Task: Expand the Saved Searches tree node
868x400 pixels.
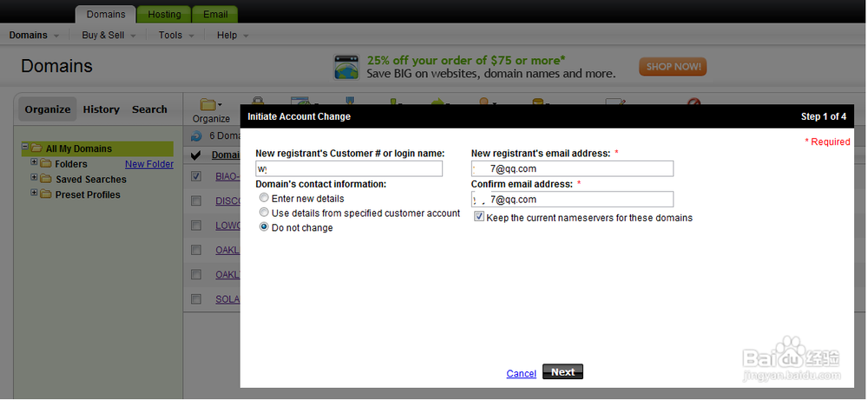Action: 35,178
